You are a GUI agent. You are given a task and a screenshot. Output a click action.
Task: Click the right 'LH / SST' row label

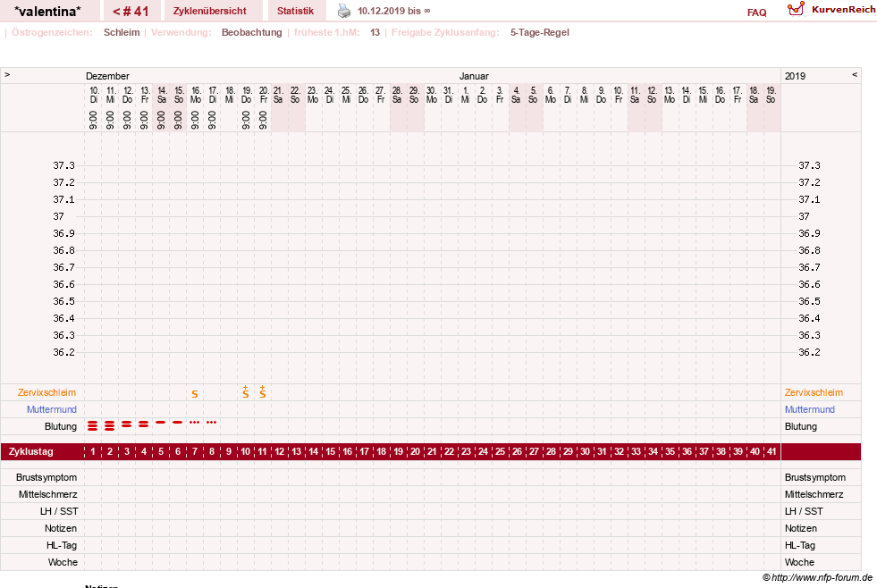click(804, 511)
